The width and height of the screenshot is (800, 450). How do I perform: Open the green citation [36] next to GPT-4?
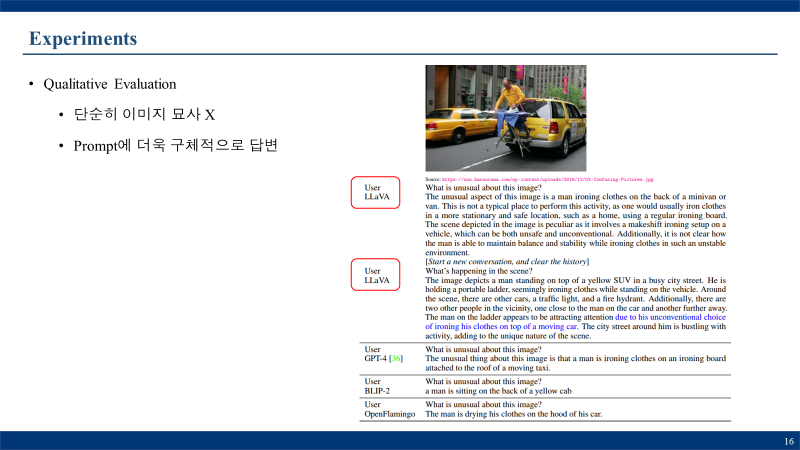coord(396,359)
